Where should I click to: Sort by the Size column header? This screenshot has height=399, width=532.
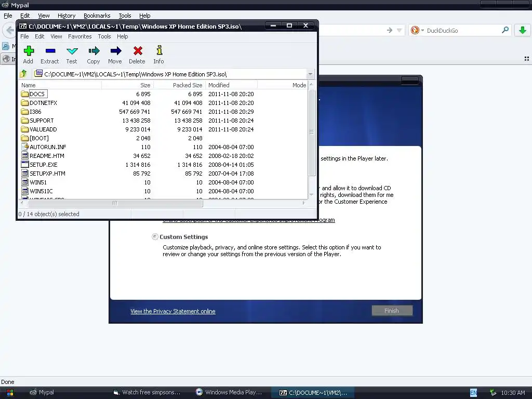tap(128, 85)
